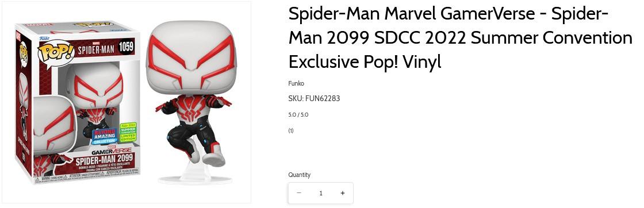Increase quantity with the plus icon
This screenshot has width=644, height=208.
[x=343, y=193]
